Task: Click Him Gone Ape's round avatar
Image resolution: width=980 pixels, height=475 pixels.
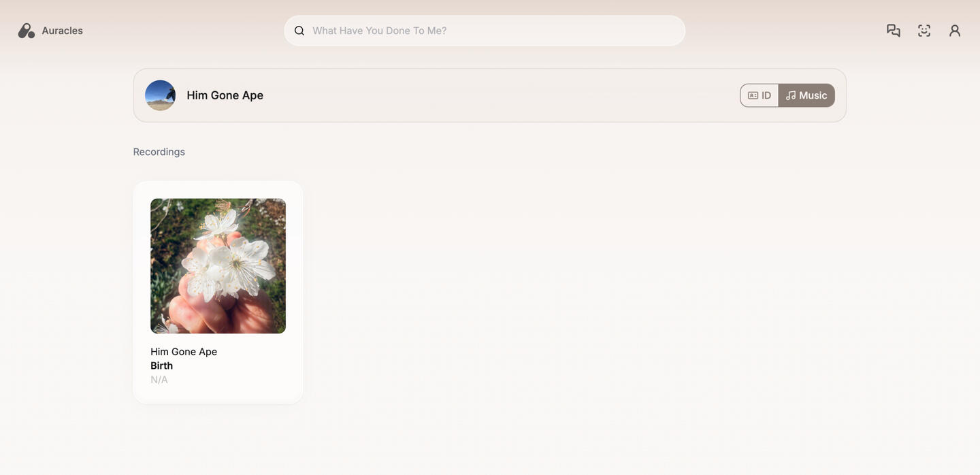Action: [161, 95]
